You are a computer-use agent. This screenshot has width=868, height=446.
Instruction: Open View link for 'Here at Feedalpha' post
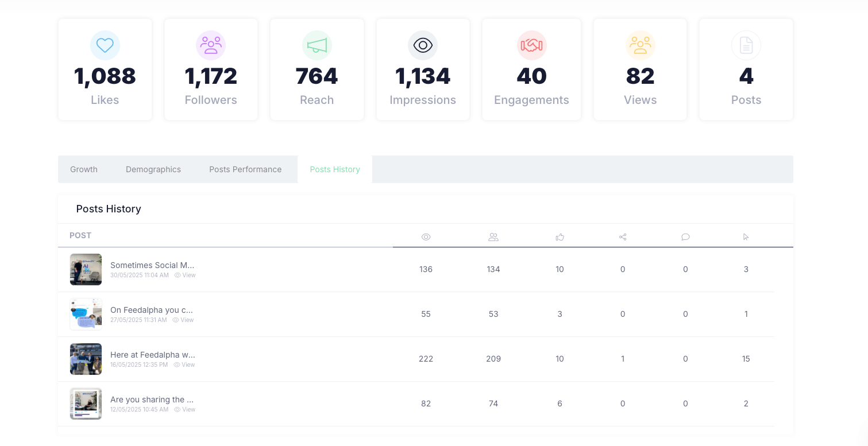coord(185,365)
